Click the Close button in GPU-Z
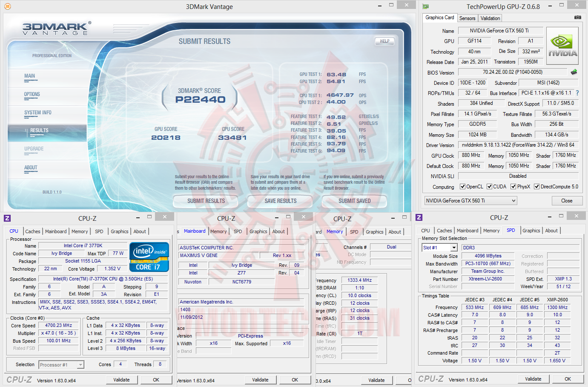 [567, 201]
